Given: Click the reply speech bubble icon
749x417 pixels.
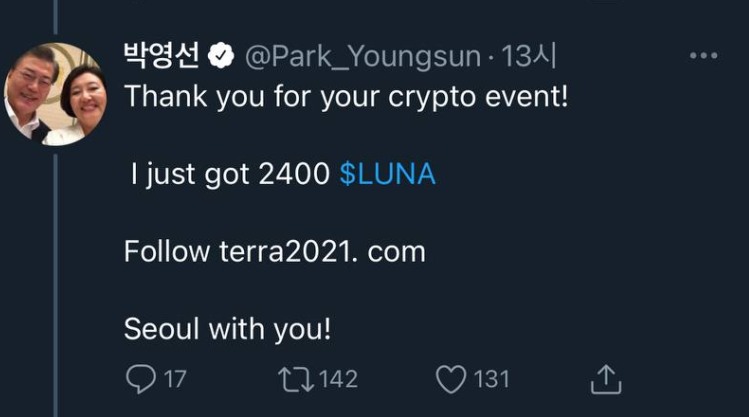Looking at the screenshot, I should click(x=142, y=379).
